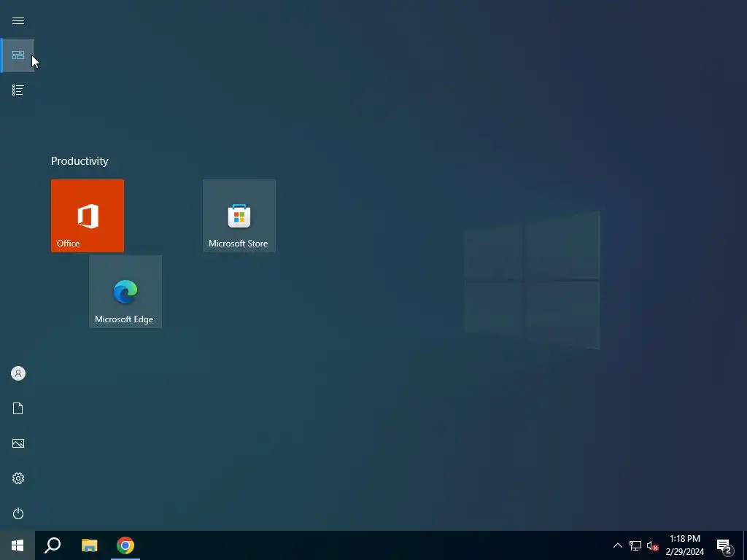Open taskbar Search magnifier
Image resolution: width=747 pixels, height=560 pixels.
(53, 545)
